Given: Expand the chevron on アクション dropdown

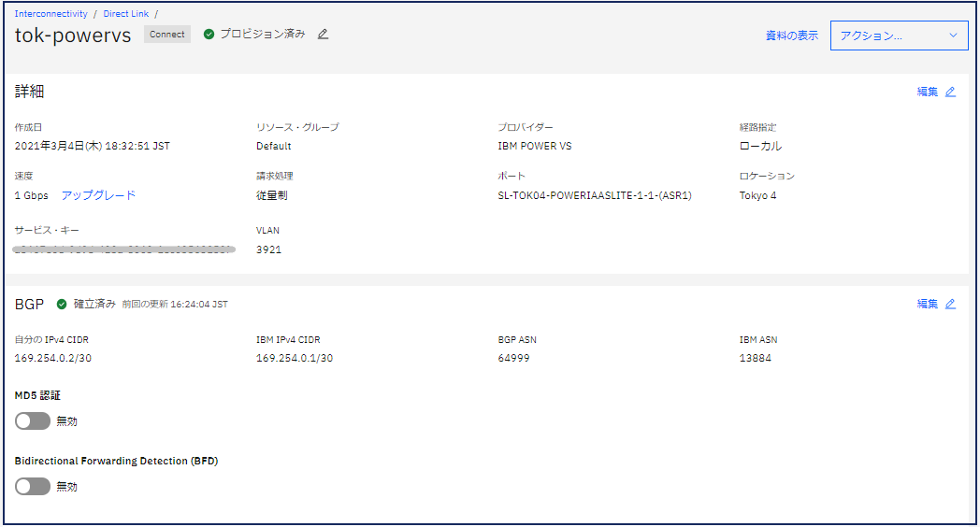Looking at the screenshot, I should [x=953, y=36].
